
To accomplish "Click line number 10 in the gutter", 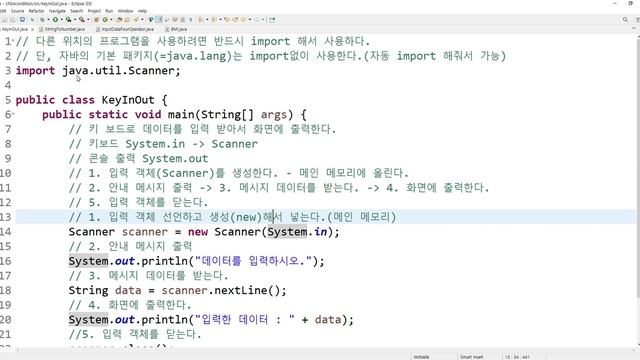I will click(6, 173).
